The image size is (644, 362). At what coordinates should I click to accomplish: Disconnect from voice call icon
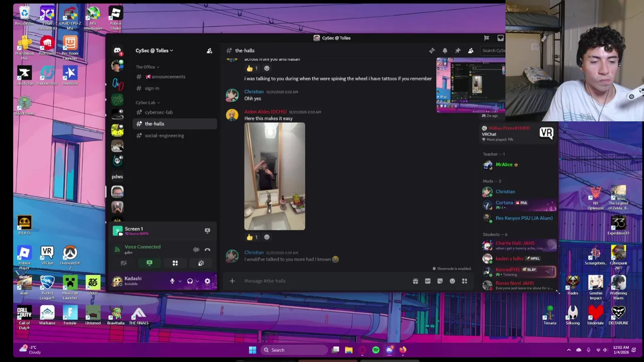[x=207, y=249]
